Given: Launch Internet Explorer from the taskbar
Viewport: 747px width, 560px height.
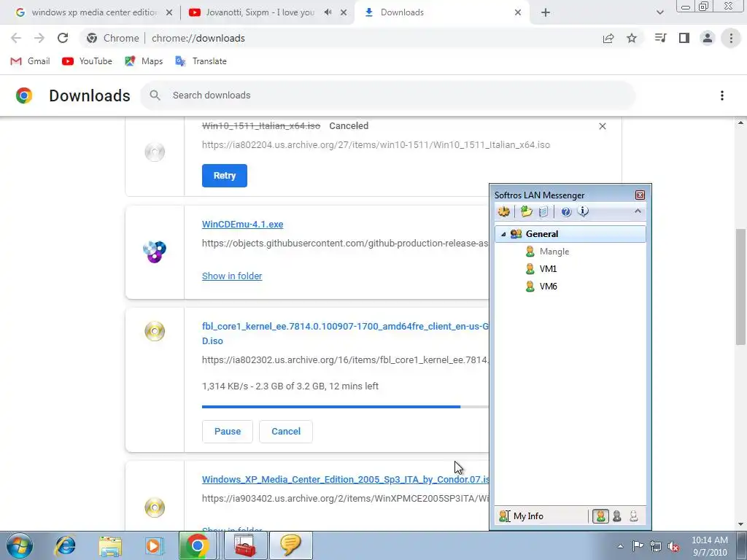Looking at the screenshot, I should point(65,545).
